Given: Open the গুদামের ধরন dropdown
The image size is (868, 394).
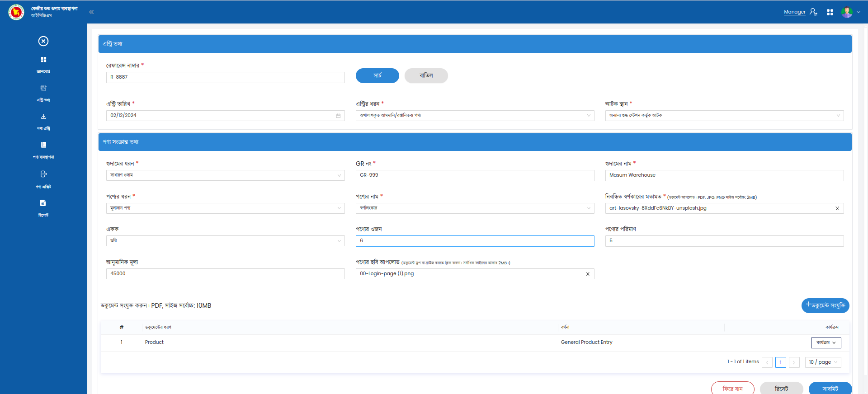Looking at the screenshot, I should tap(226, 175).
